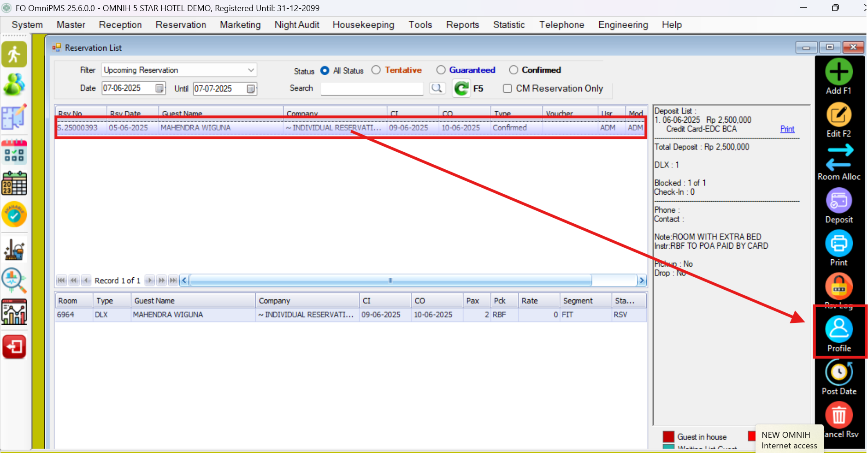This screenshot has width=868, height=453.
Task: Select the Tentative status radio button
Action: (376, 70)
